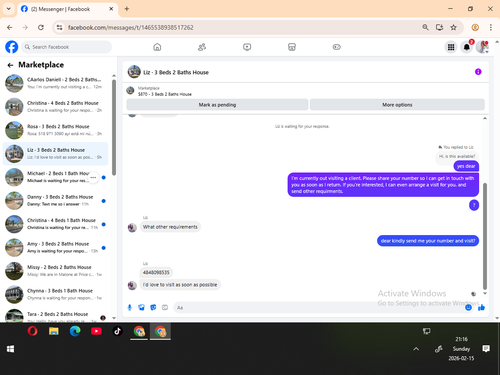
Task: Click Mark as pending button
Action: (x=217, y=105)
